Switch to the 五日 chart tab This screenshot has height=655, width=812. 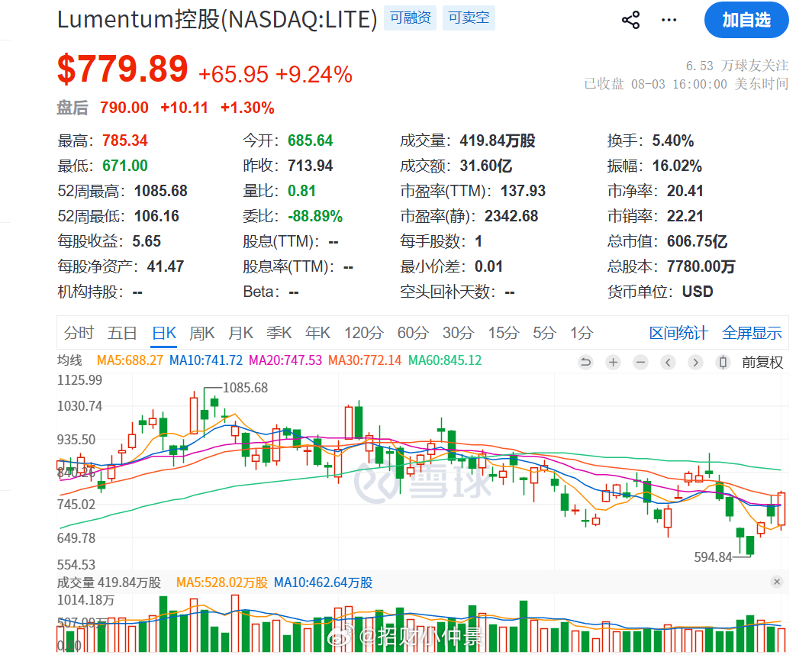122,333
